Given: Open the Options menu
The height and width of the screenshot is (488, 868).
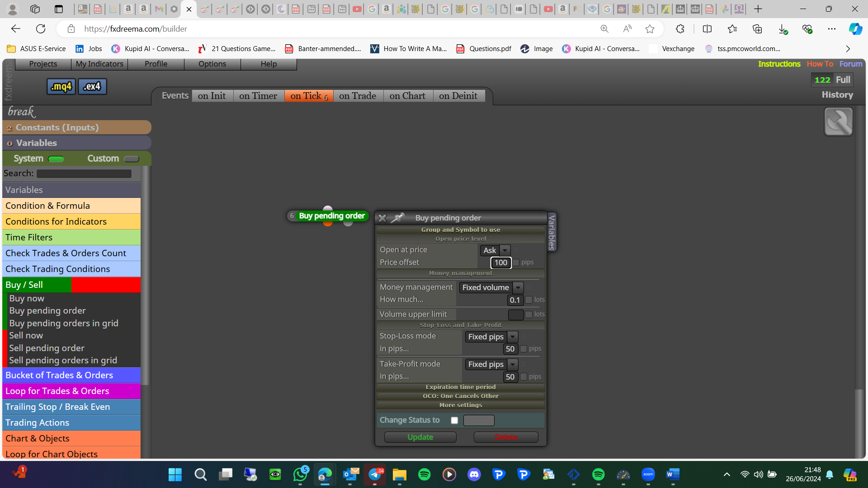Looking at the screenshot, I should (212, 64).
